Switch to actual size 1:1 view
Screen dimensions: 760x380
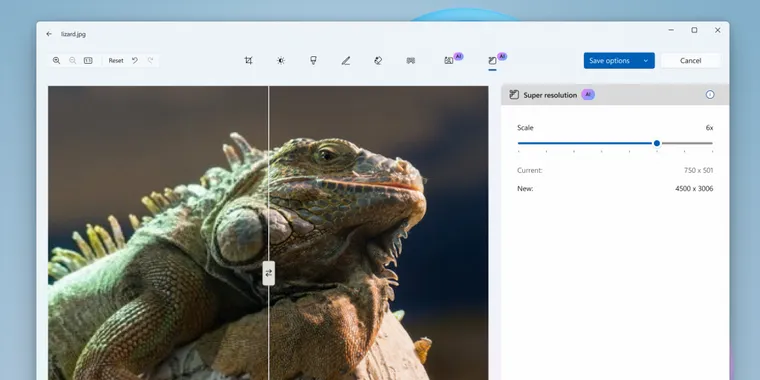pos(88,61)
